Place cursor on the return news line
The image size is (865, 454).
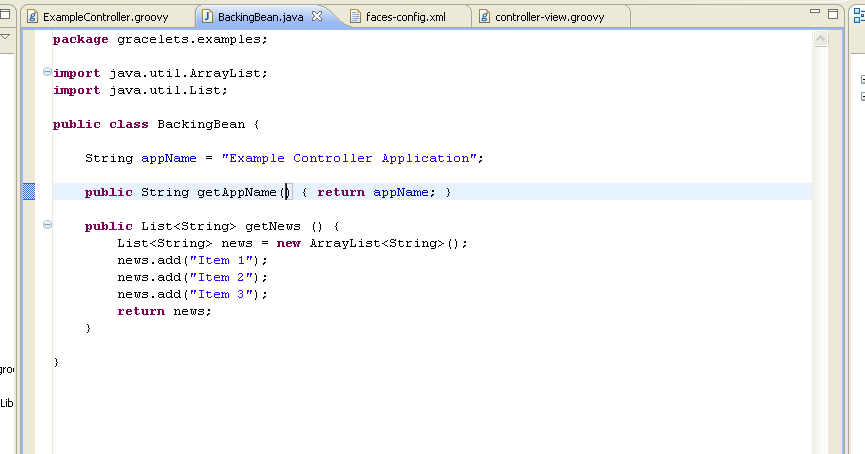click(164, 311)
